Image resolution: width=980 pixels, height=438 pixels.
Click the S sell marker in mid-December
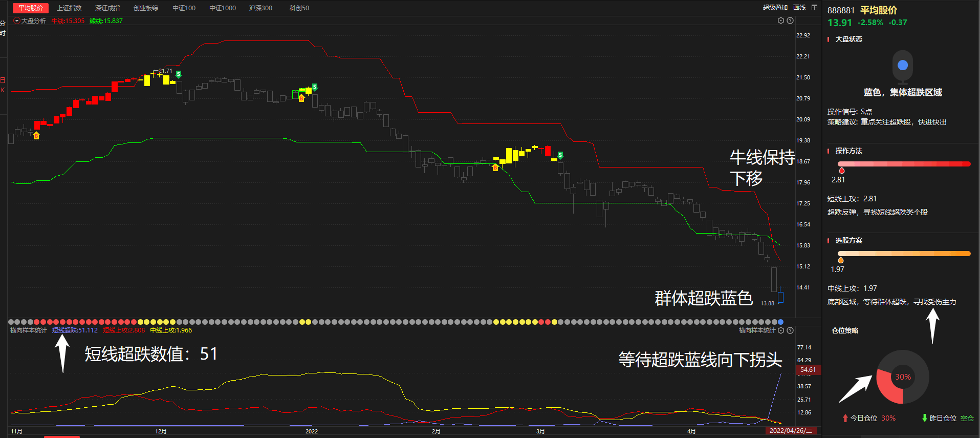(x=315, y=87)
